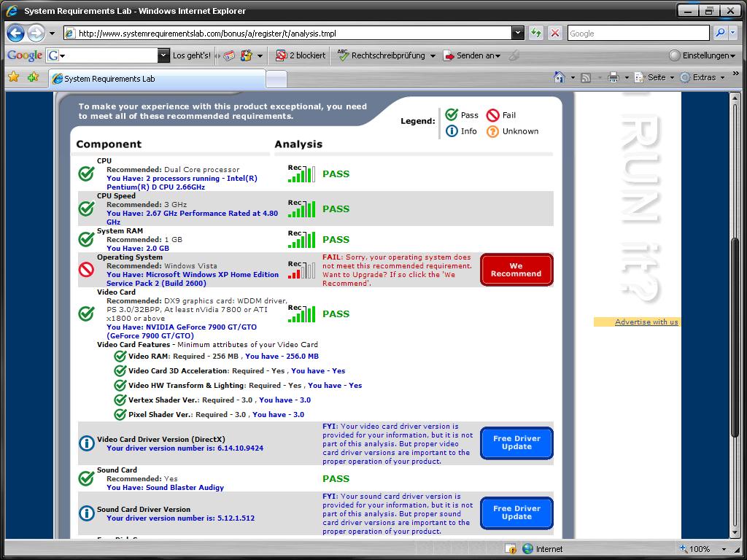Click the green check beside Sound Card

[x=86, y=478]
